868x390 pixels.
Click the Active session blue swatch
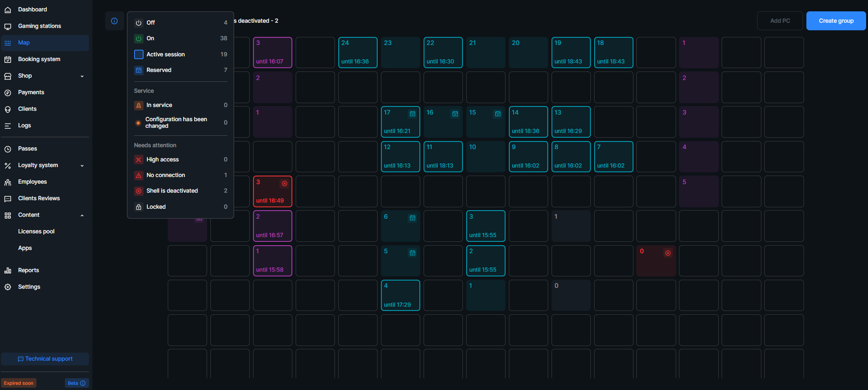[139, 54]
